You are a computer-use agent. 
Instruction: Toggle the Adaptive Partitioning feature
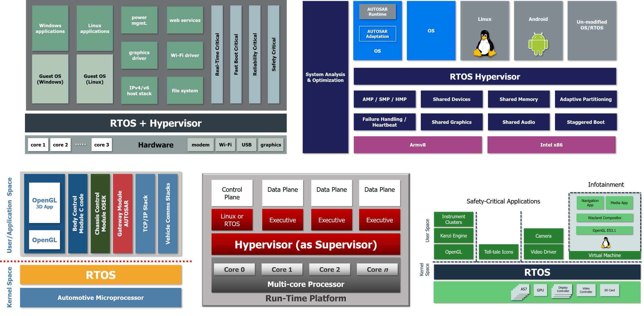586,99
